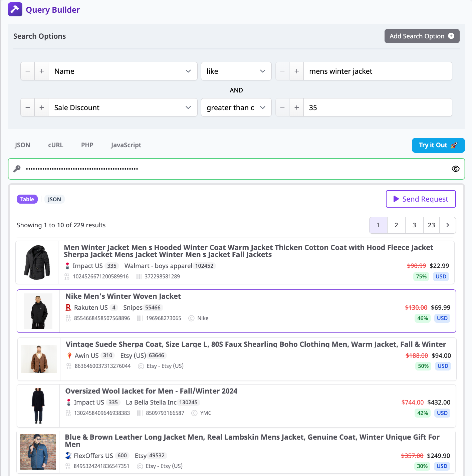Image resolution: width=472 pixels, height=476 pixels.
Task: Select the JSON results view
Action: point(54,199)
